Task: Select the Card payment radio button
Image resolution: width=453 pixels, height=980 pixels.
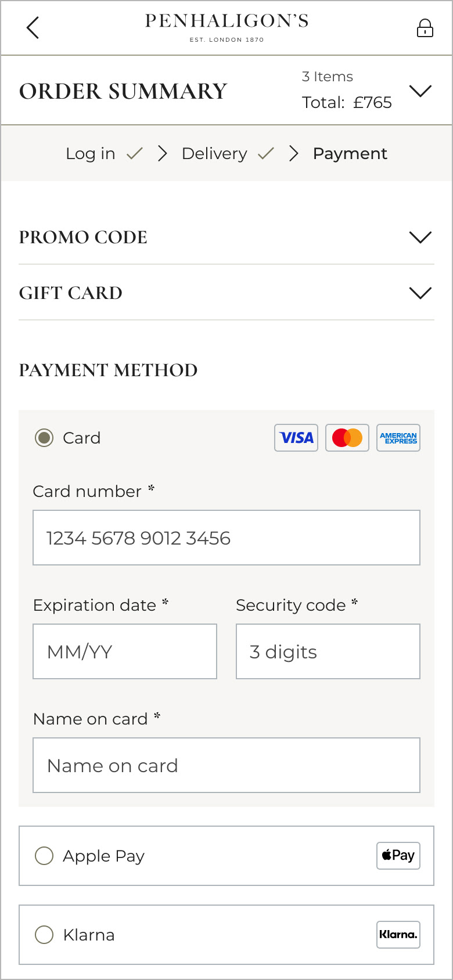Action: point(44,438)
